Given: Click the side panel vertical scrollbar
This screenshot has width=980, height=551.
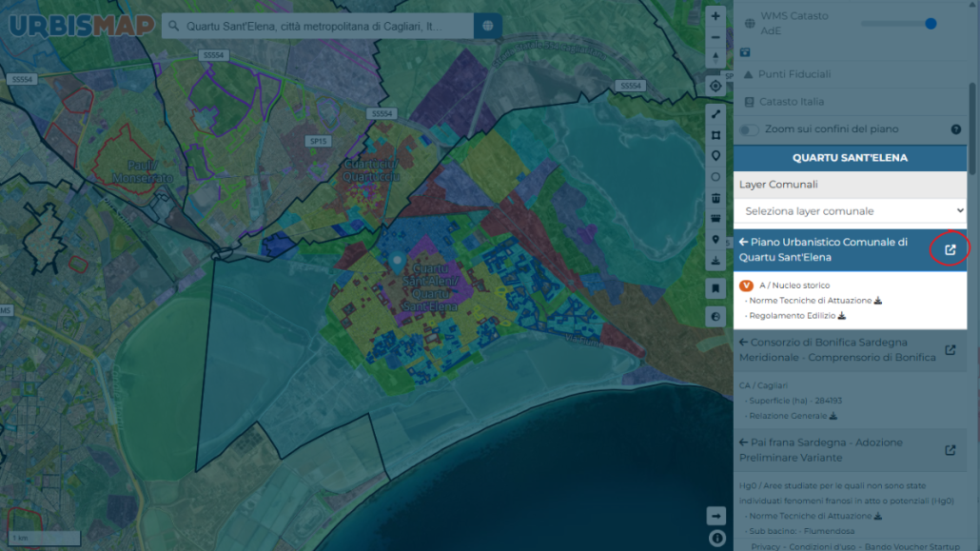Looking at the screenshot, I should [972, 128].
